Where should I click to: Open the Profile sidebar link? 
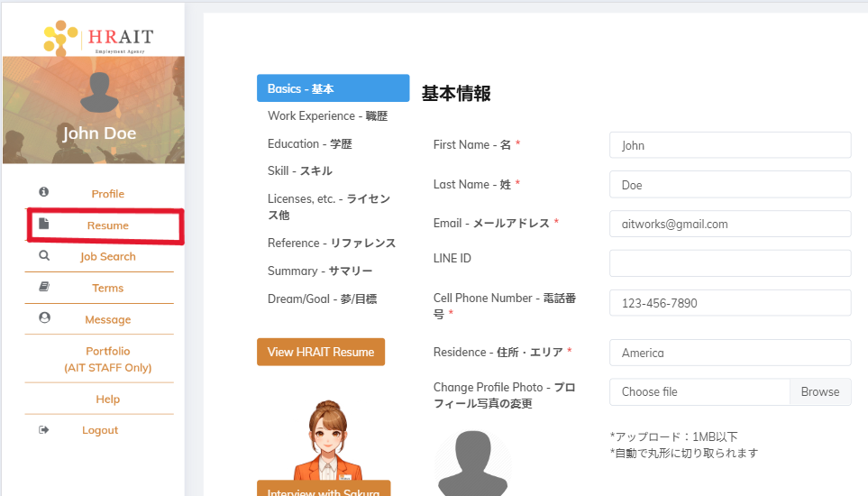pos(108,194)
